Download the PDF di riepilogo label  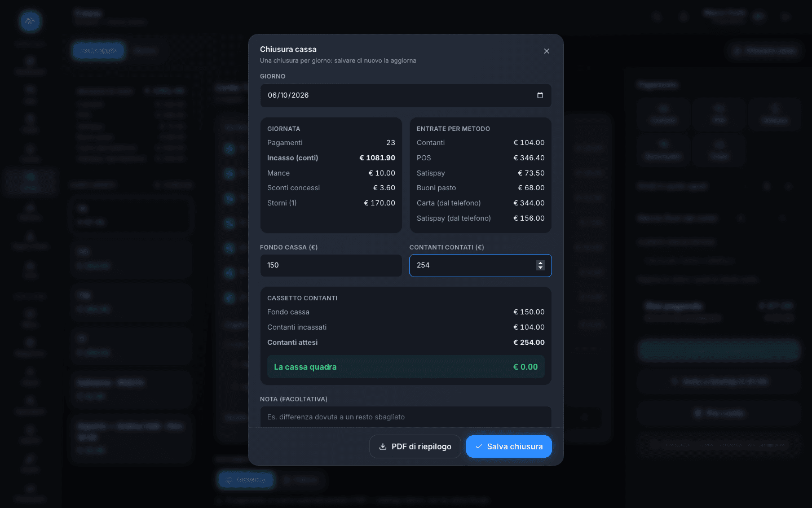(x=421, y=446)
